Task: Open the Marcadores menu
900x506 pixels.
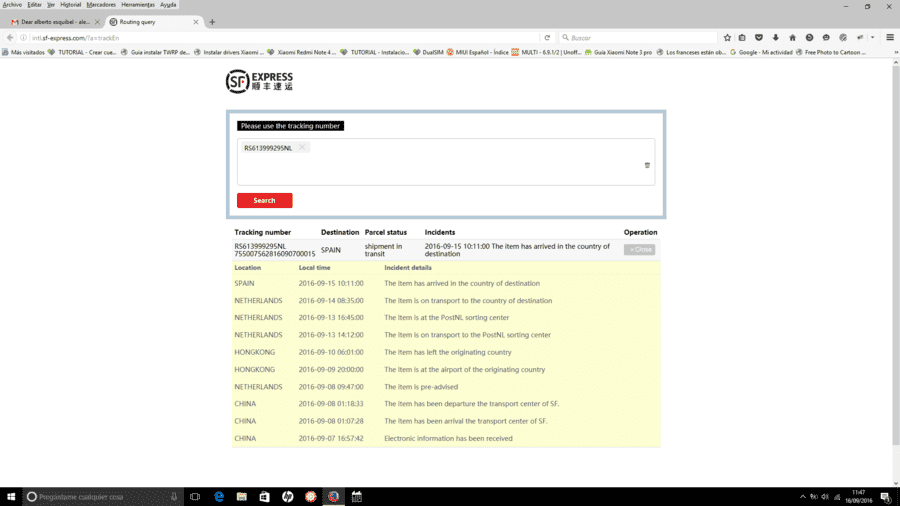Action: tap(101, 5)
